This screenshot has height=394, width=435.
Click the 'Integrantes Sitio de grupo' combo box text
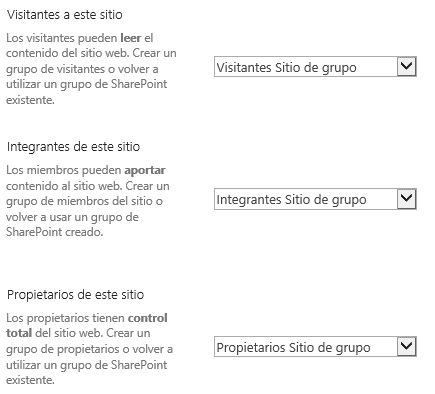(291, 200)
